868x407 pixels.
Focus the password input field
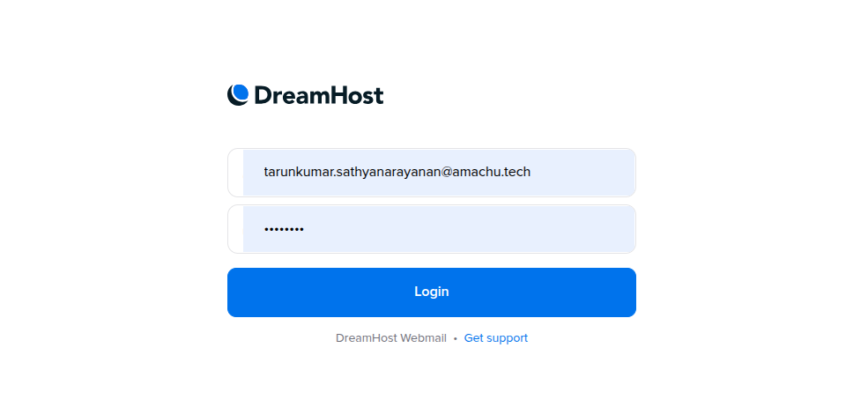coord(432,229)
